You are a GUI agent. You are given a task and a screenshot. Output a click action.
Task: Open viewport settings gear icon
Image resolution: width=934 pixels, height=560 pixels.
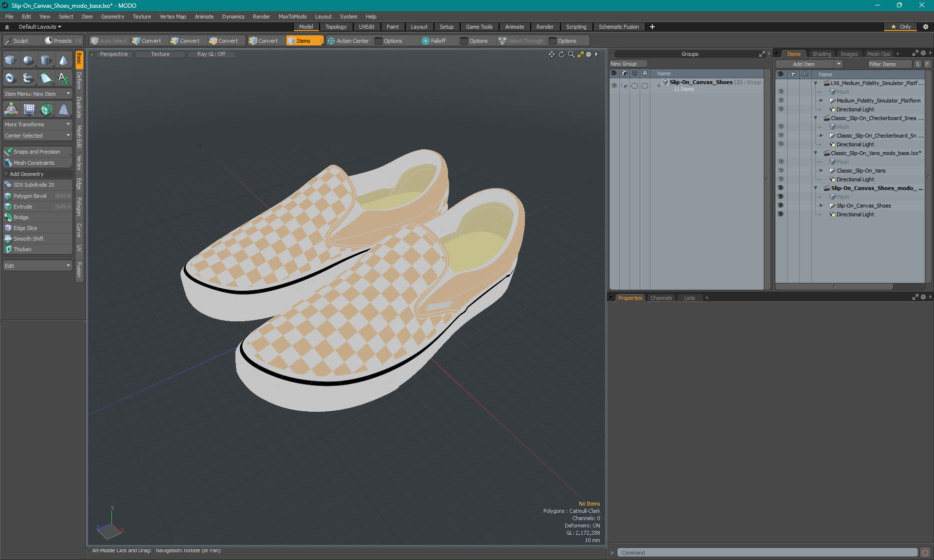click(589, 54)
